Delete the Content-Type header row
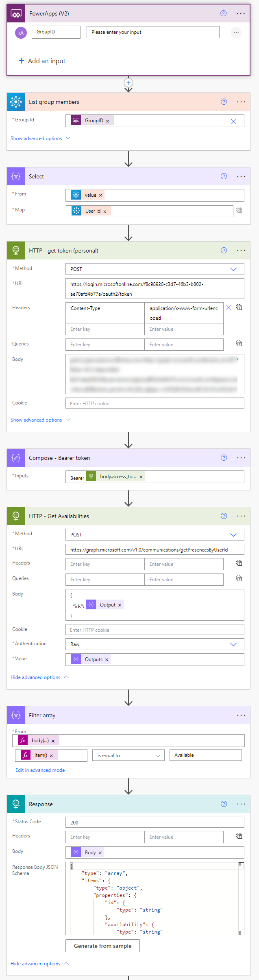 pos(229,308)
